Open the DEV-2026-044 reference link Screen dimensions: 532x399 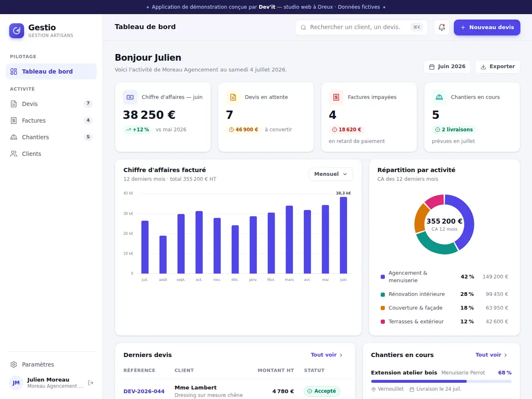(144, 392)
